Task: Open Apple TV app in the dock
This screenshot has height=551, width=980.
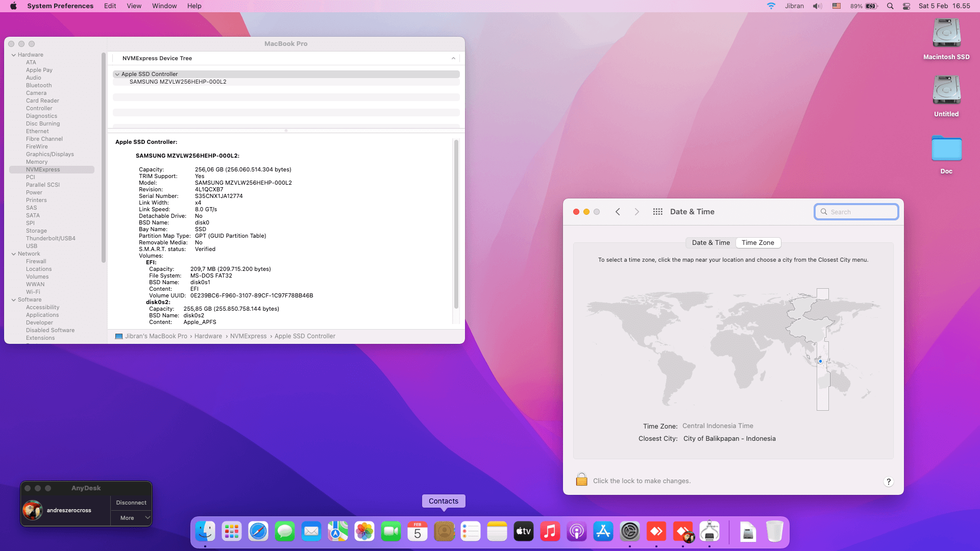Action: (x=524, y=532)
